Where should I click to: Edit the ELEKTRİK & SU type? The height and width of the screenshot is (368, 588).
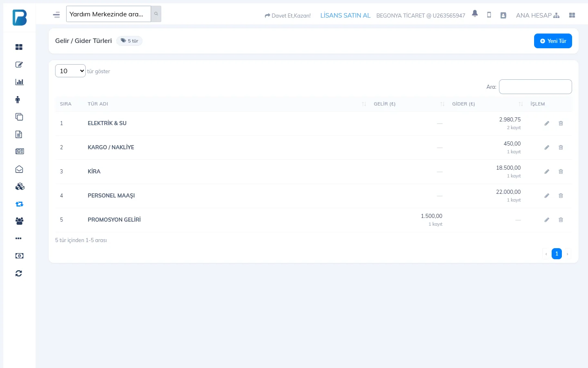coord(547,123)
